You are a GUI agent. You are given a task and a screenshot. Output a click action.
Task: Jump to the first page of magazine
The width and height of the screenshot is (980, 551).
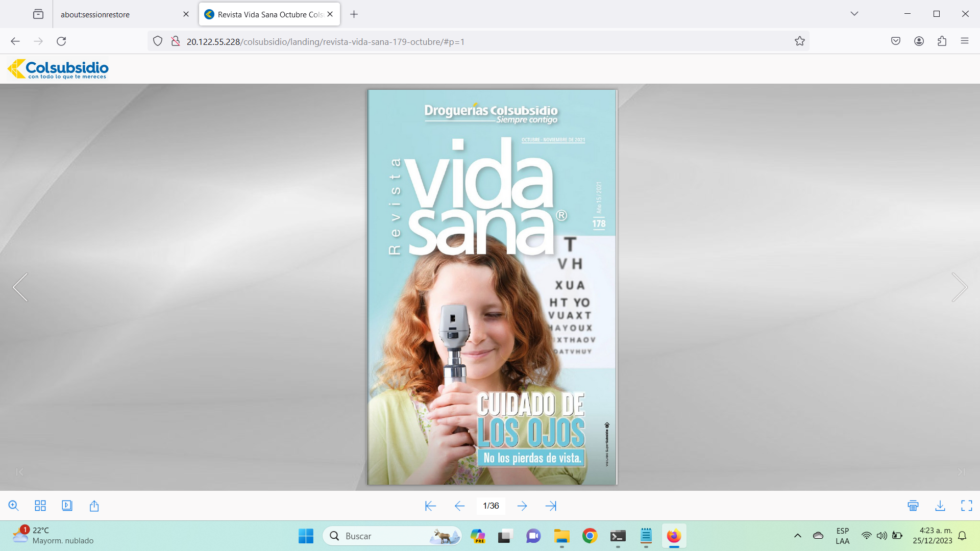click(x=430, y=506)
